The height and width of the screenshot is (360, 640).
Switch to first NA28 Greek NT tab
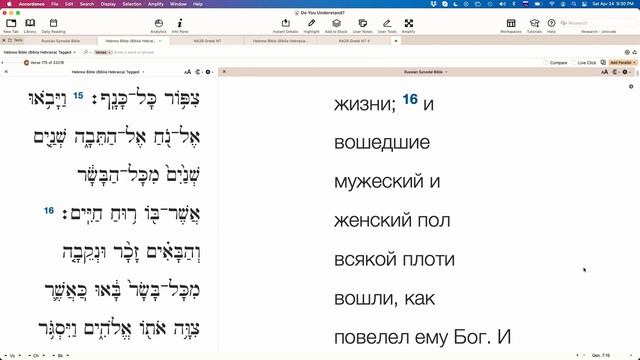coord(207,41)
